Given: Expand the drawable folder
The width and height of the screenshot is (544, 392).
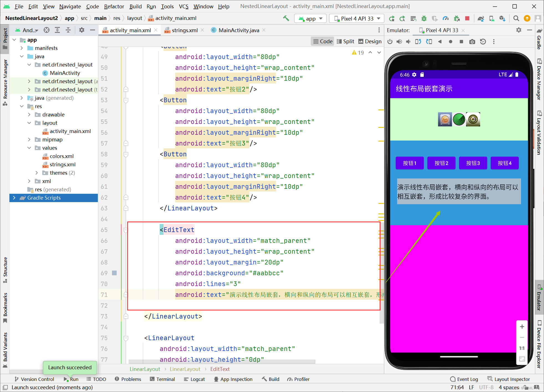Looking at the screenshot, I should tap(29, 114).
